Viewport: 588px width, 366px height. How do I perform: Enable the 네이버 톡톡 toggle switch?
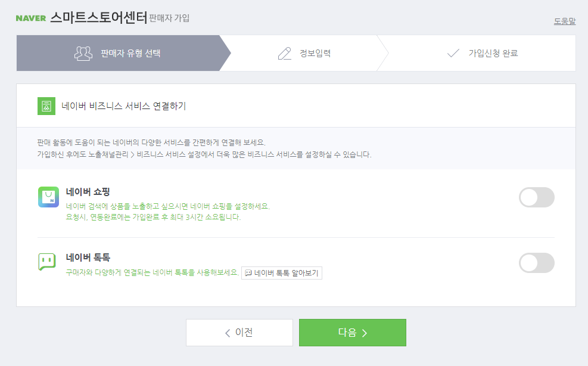[537, 263]
